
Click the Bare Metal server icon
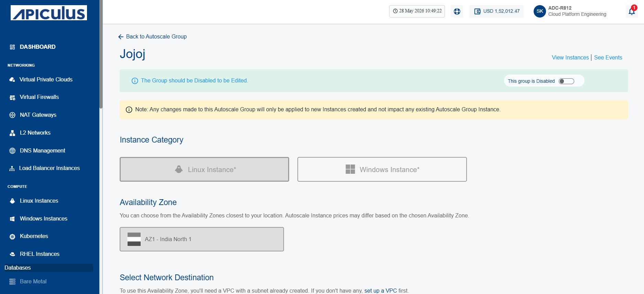[x=12, y=282]
